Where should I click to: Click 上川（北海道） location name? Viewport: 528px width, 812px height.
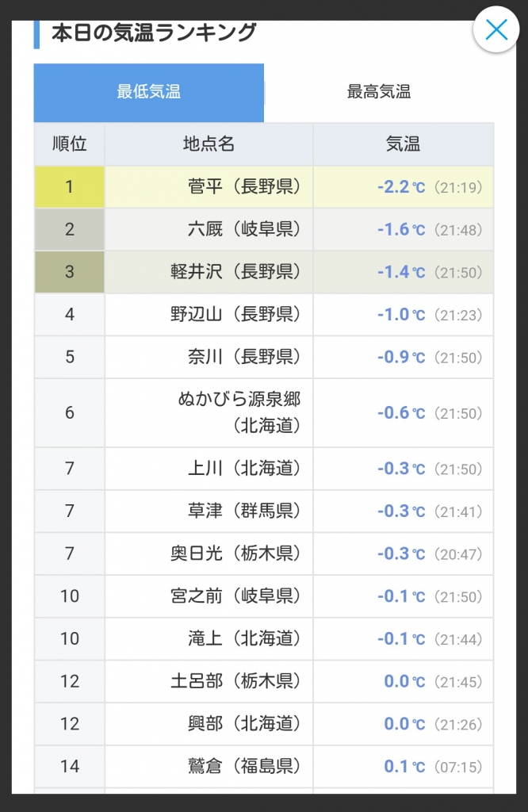click(x=244, y=469)
